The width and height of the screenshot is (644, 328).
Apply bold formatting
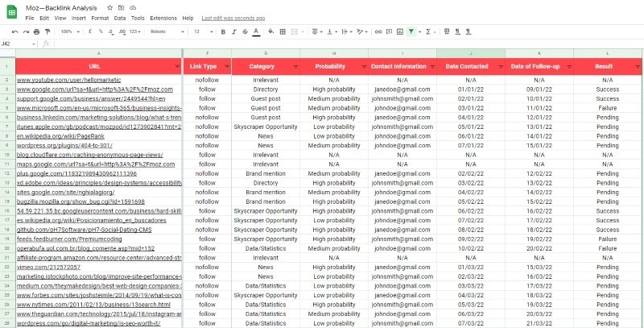click(x=223, y=31)
